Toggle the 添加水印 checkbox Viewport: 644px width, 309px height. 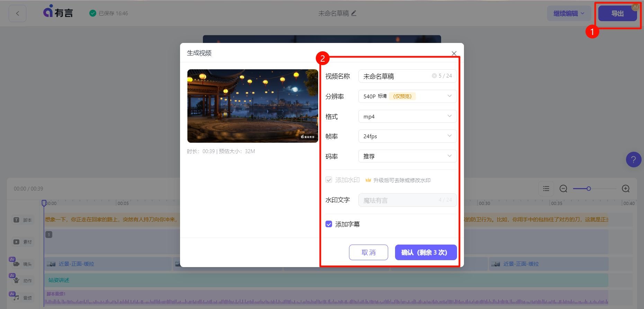[329, 180]
